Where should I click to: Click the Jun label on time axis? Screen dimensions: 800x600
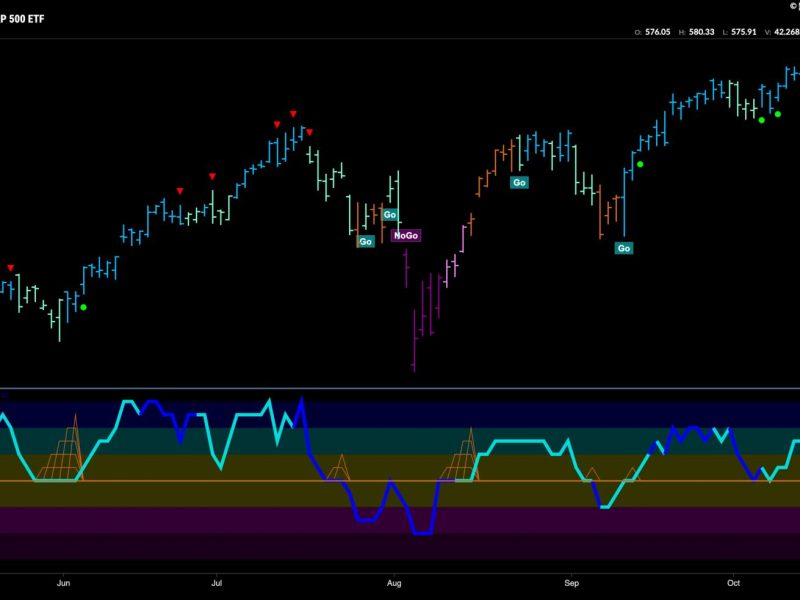(x=63, y=583)
